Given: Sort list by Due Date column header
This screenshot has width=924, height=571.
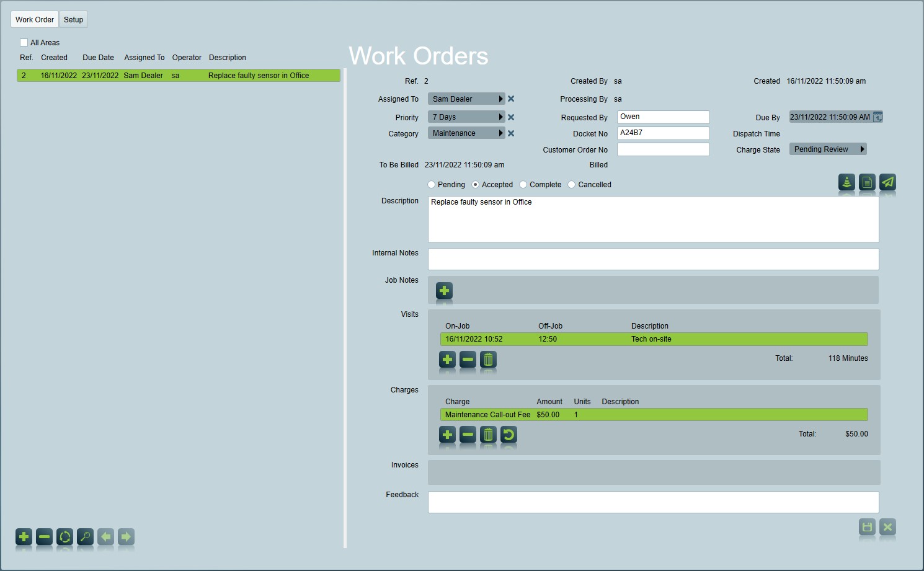Looking at the screenshot, I should point(98,58).
